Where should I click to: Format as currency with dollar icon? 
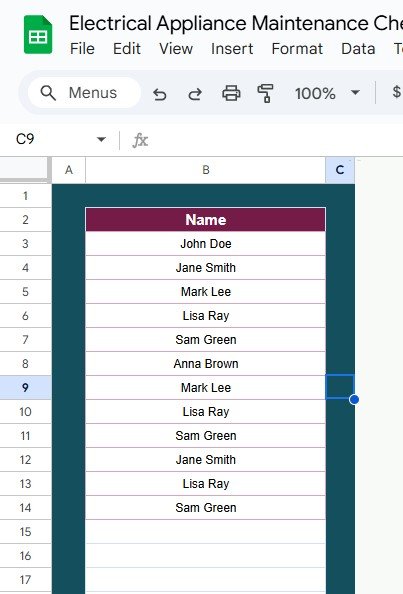pyautogui.click(x=397, y=92)
